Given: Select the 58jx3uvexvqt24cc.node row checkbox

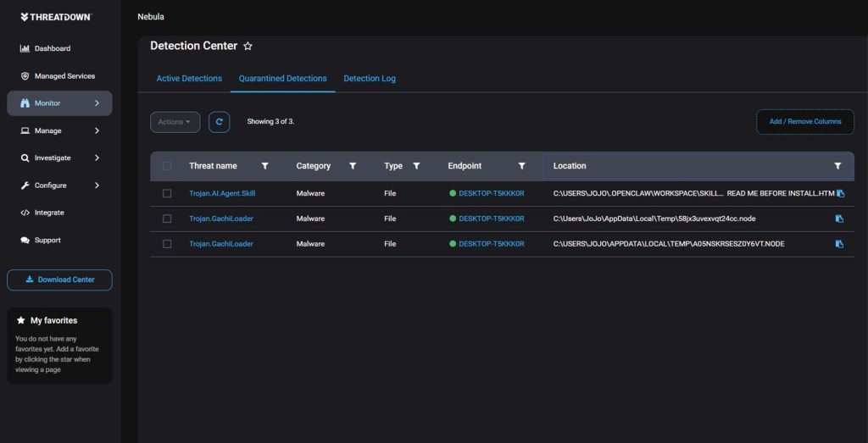Looking at the screenshot, I should point(167,219).
